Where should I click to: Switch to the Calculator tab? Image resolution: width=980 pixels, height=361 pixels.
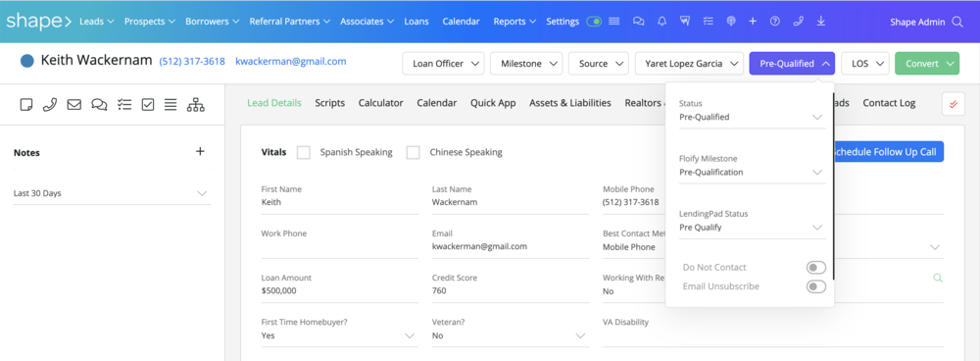tap(380, 103)
